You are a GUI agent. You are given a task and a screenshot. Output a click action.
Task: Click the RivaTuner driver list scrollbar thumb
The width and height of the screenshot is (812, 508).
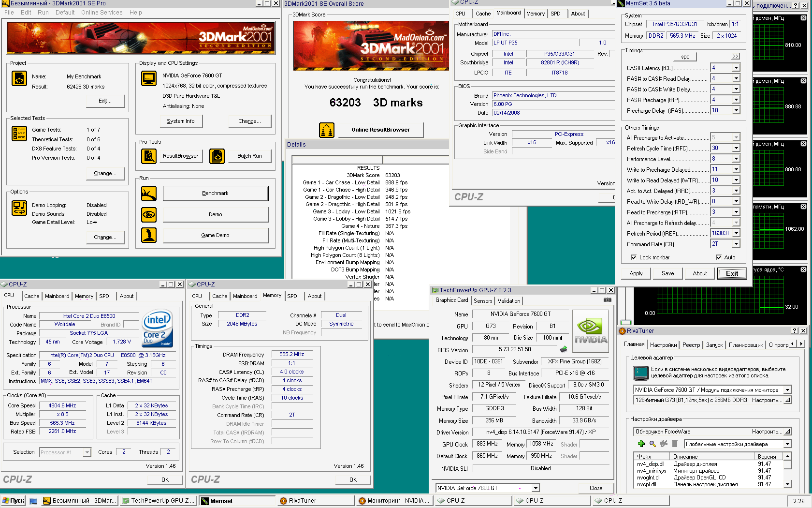pos(787,464)
